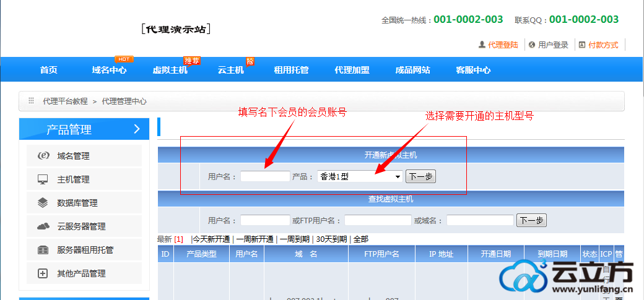Click the cloud icon for 云服务器管理
Image resolution: width=644 pixels, height=300 pixels.
tap(43, 226)
